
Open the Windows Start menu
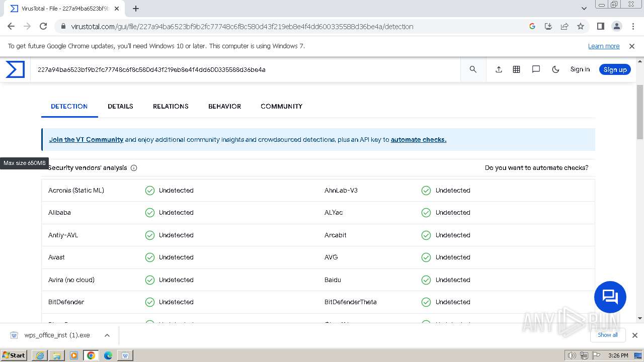[x=14, y=355]
